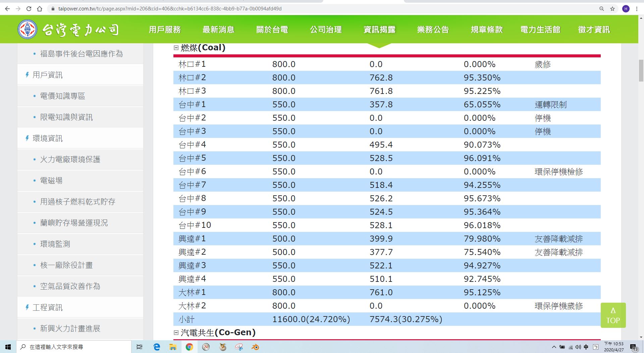Open File Explorer from taskbar
Screen dimensions: 644x353
(173, 347)
